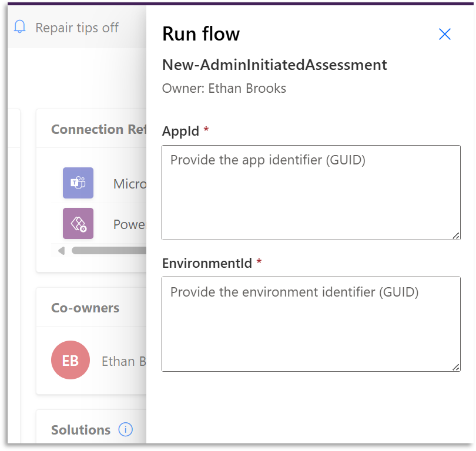476x451 pixels.
Task: Click the Power connection name text
Action: coord(130,224)
